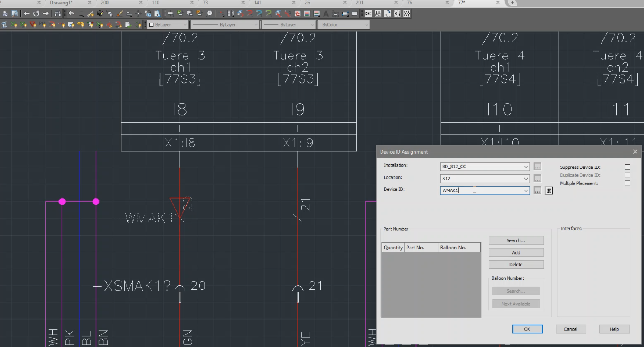This screenshot has height=347, width=644.
Task: Switch to the 200 drawing tab
Action: click(x=104, y=3)
